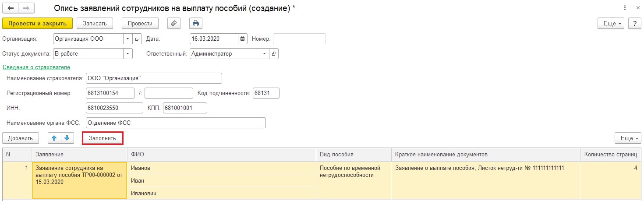The image size is (644, 201).
Task: Move row down with blue arrow
Action: pos(67,138)
